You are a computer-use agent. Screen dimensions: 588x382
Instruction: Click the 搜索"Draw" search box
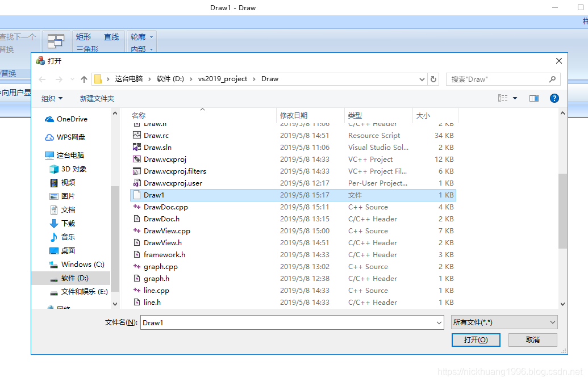pos(503,79)
